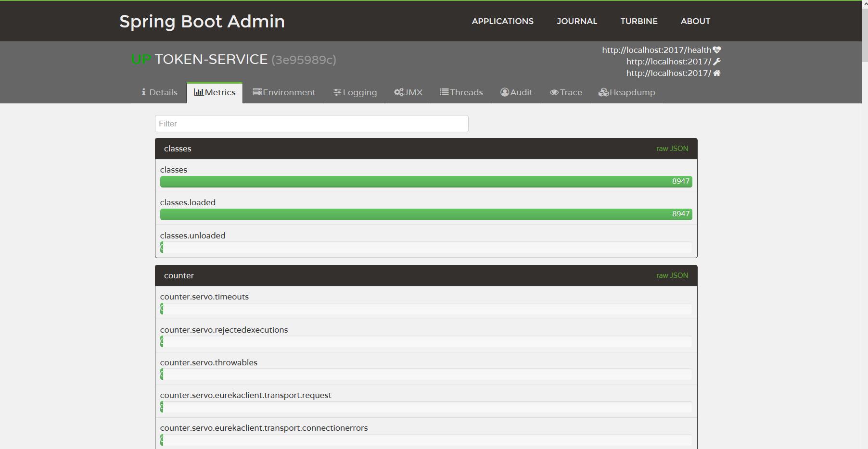Open the Details tab
The width and height of the screenshot is (868, 449).
coord(159,92)
